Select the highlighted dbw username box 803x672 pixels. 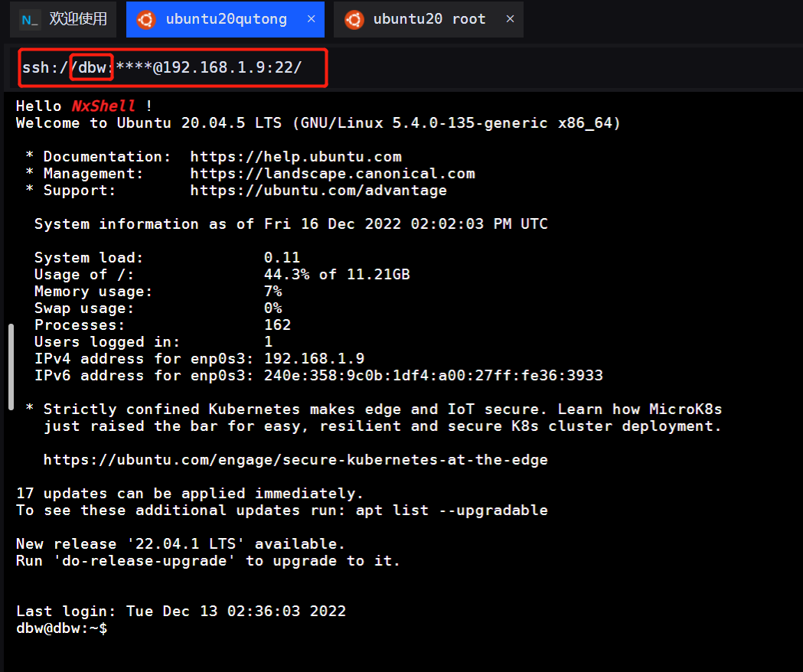point(91,67)
